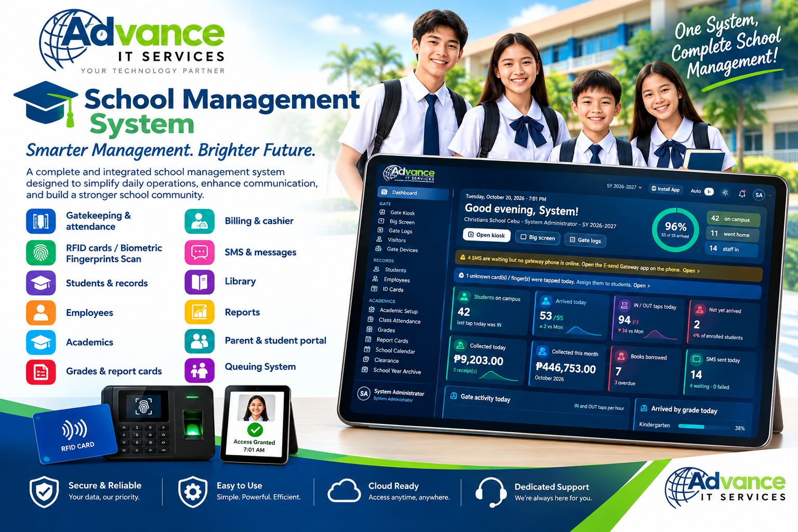Click the Billing & cashier teal icon
Image resolution: width=798 pixels, height=532 pixels.
pos(199,221)
